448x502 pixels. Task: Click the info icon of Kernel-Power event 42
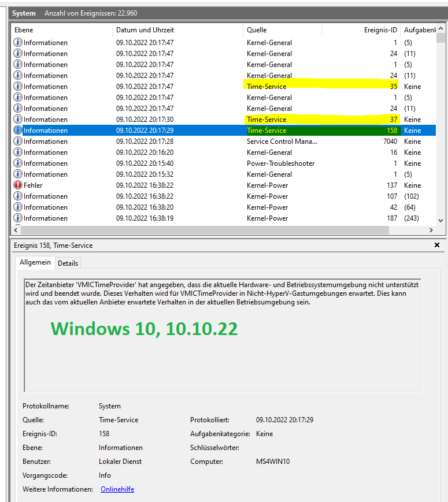(18, 207)
